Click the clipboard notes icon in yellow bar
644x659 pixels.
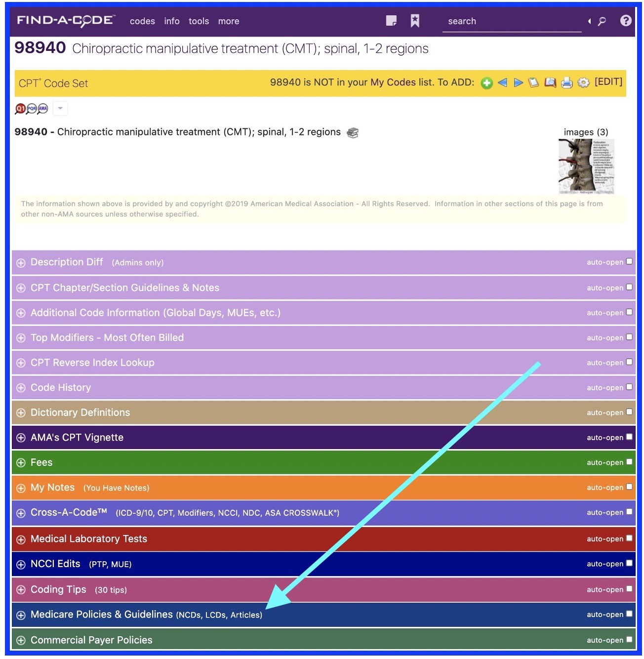(533, 82)
